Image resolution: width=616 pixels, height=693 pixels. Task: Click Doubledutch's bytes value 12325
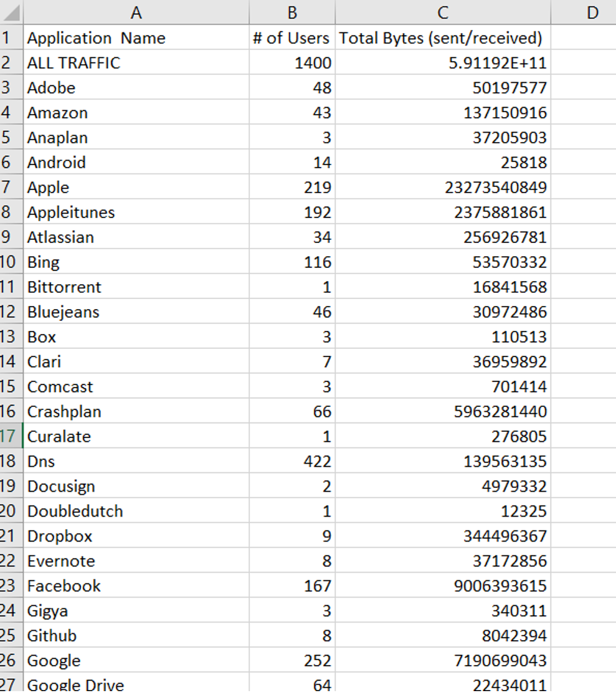(x=443, y=511)
